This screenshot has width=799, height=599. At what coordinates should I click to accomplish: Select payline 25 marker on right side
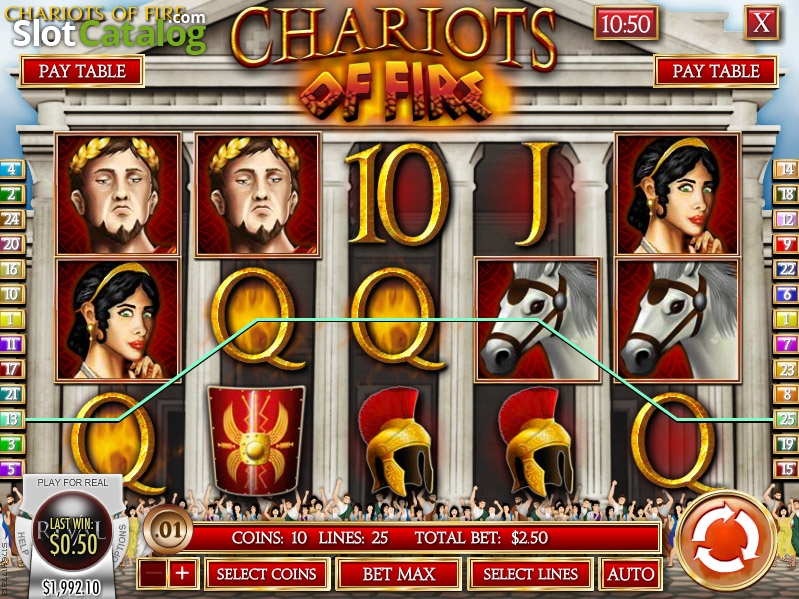(x=786, y=419)
